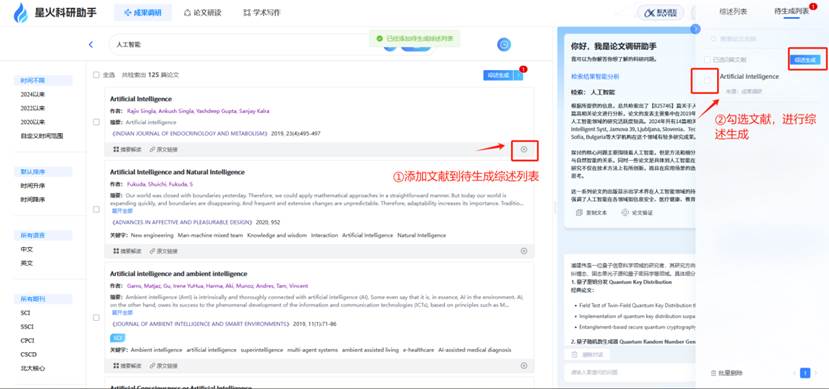Tick Artificial Intelligence checkbox in pending drawer
Image resolution: width=829 pixels, height=389 pixels.
(x=707, y=80)
